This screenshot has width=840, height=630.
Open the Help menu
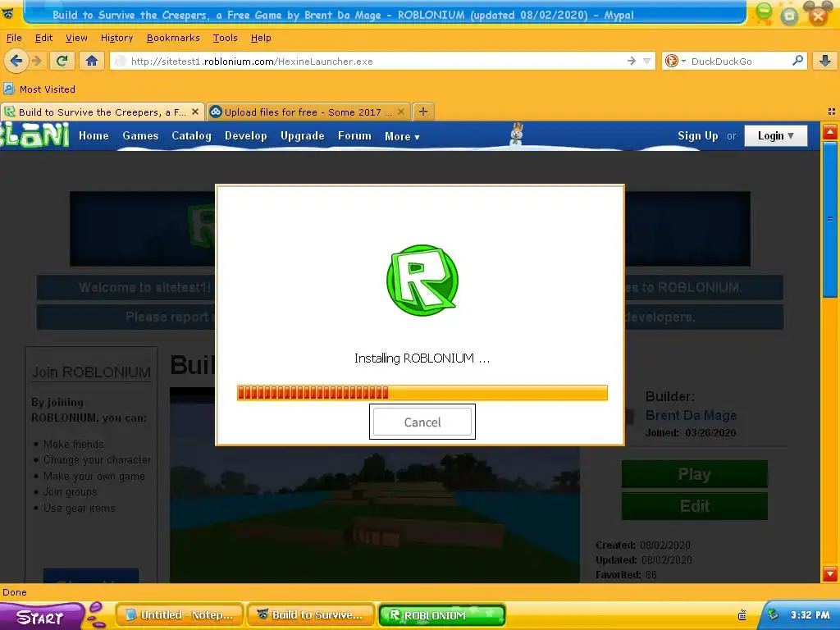pyautogui.click(x=261, y=38)
